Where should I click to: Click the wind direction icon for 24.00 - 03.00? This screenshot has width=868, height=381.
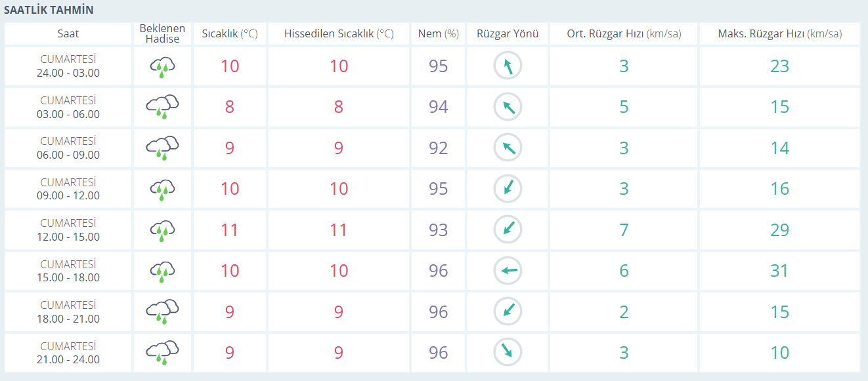pyautogui.click(x=508, y=66)
